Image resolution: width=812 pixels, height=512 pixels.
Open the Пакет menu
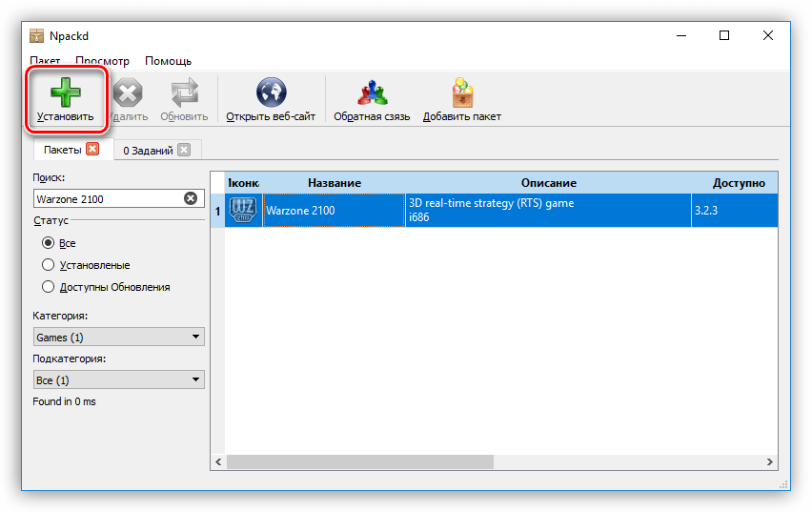coord(45,61)
